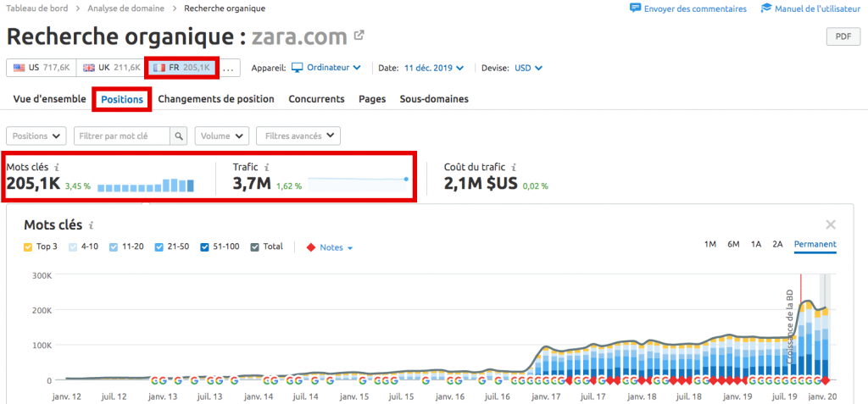Click the Trafic sparkline trend

point(359,185)
